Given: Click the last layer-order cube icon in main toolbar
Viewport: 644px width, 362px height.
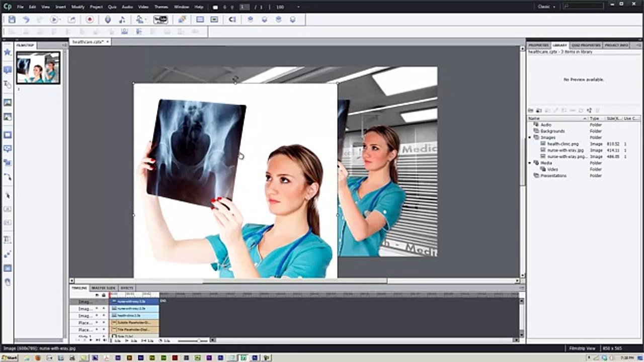Looking at the screenshot, I should click(292, 20).
